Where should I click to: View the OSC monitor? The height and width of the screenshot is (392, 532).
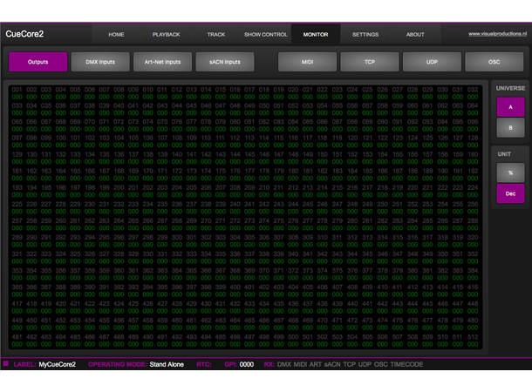[494, 62]
